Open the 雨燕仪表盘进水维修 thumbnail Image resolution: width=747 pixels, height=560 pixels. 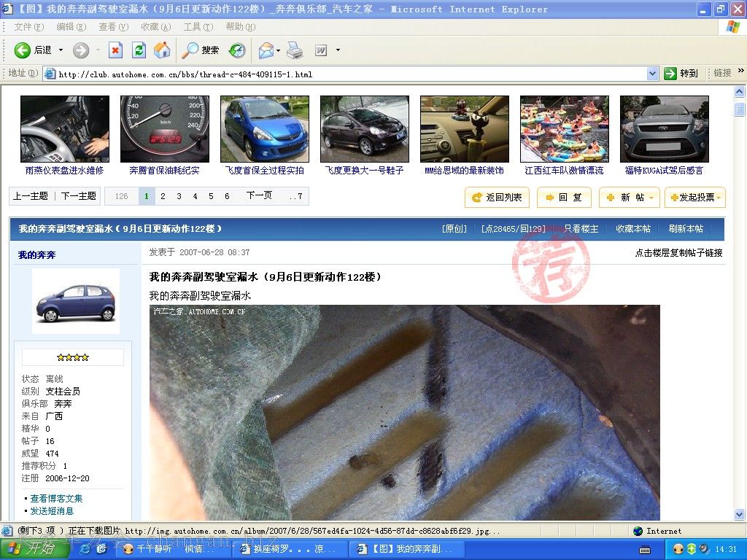(x=65, y=129)
